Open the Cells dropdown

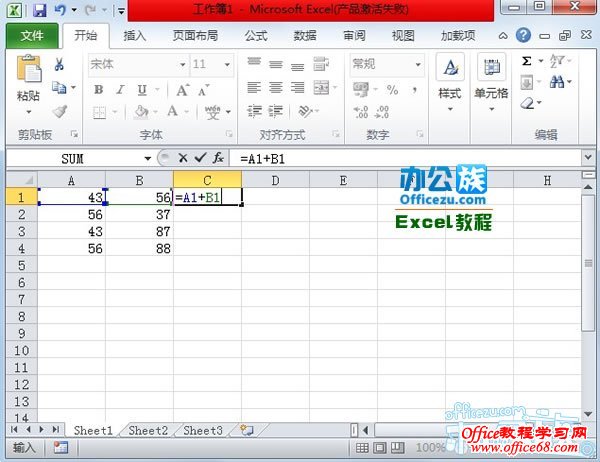[492, 109]
